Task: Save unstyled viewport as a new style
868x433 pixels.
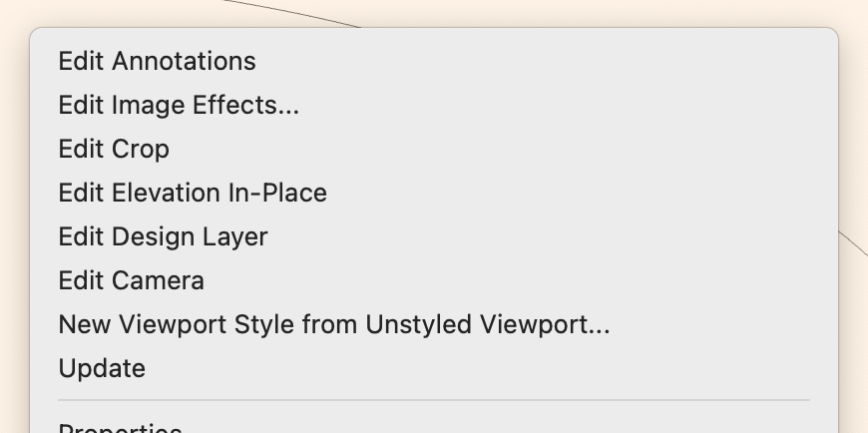Action: [334, 325]
